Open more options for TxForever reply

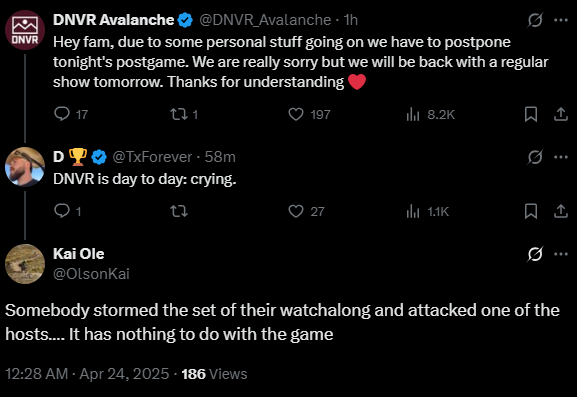[x=561, y=157]
